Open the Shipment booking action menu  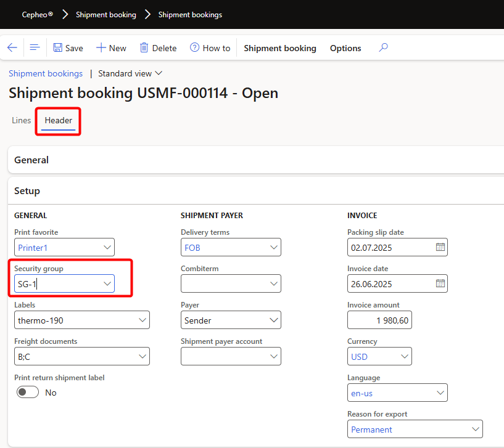[x=280, y=48]
